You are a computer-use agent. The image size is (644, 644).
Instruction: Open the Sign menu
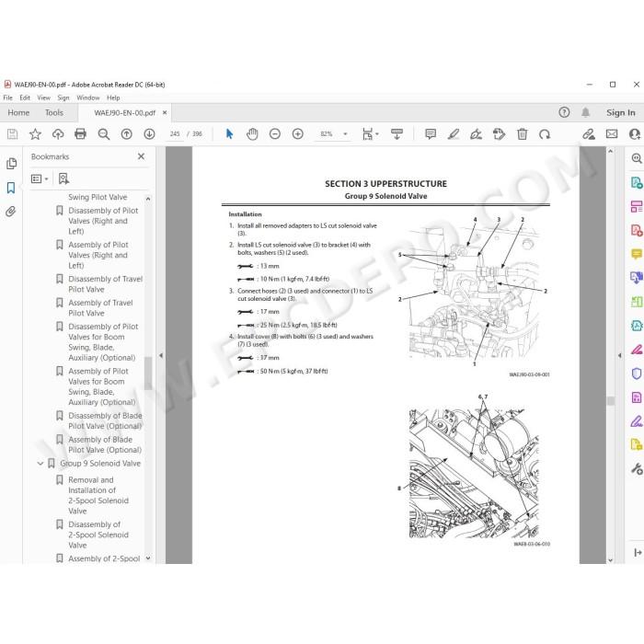(63, 98)
